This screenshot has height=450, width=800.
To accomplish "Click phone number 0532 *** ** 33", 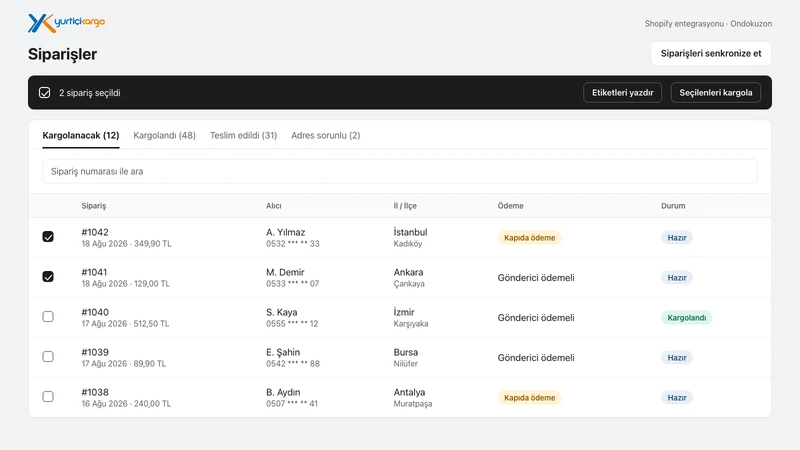I will click(292, 244).
